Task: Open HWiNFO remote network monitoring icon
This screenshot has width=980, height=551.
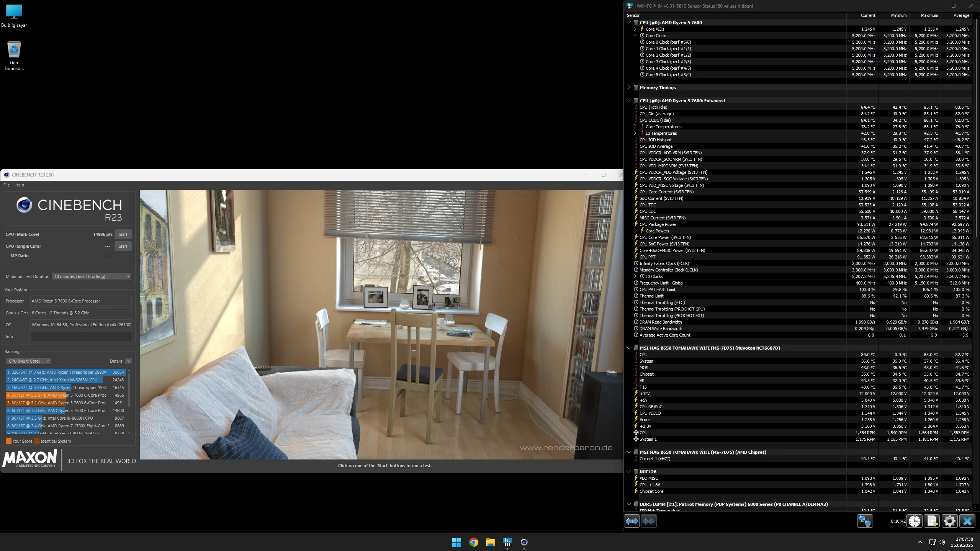Action: click(x=865, y=521)
